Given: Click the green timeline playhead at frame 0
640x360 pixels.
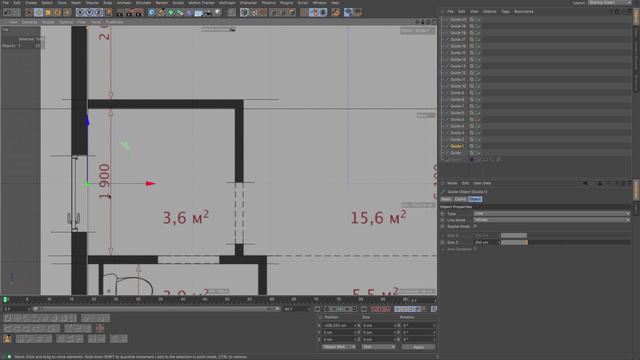Looking at the screenshot, I should [6, 300].
